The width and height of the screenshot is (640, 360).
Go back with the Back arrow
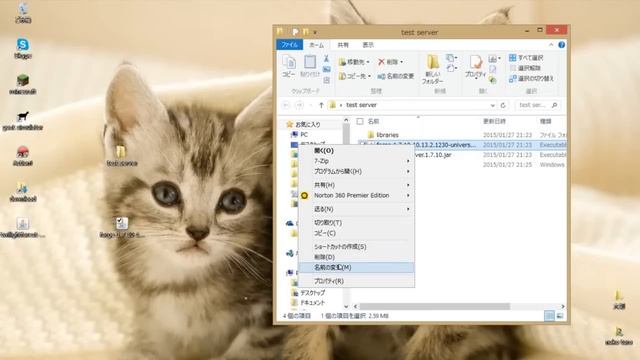(286, 105)
